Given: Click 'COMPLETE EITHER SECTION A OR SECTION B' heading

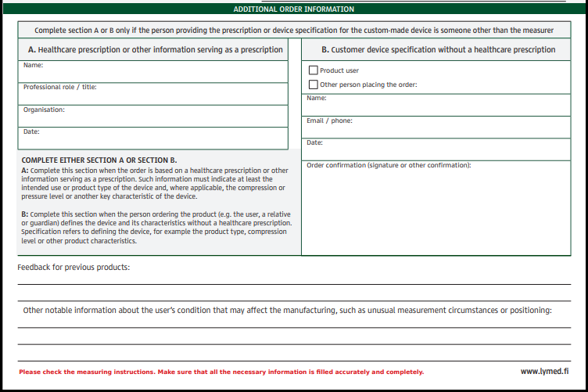Looking at the screenshot, I should pyautogui.click(x=99, y=160).
